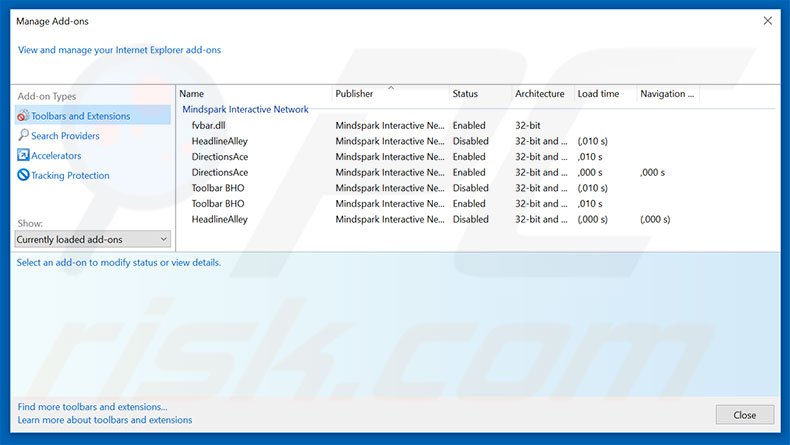Select DirectionsAce with ,010 s load time

point(220,157)
